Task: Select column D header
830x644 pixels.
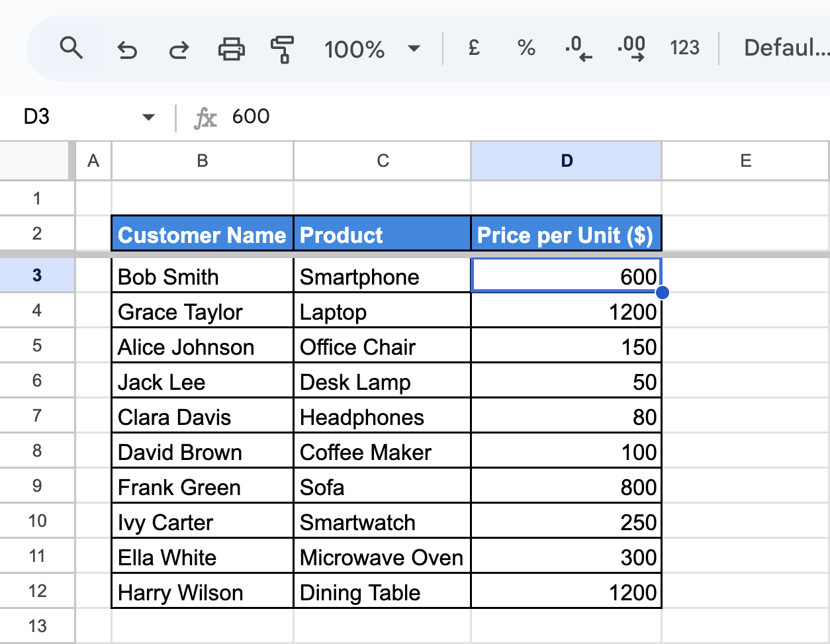Action: point(567,161)
